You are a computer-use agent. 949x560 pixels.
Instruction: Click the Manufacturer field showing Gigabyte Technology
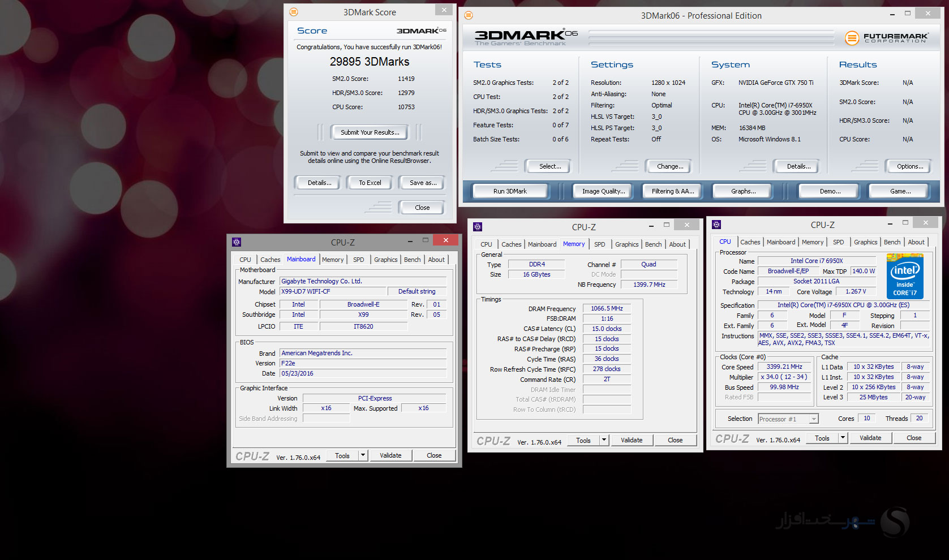(x=363, y=281)
